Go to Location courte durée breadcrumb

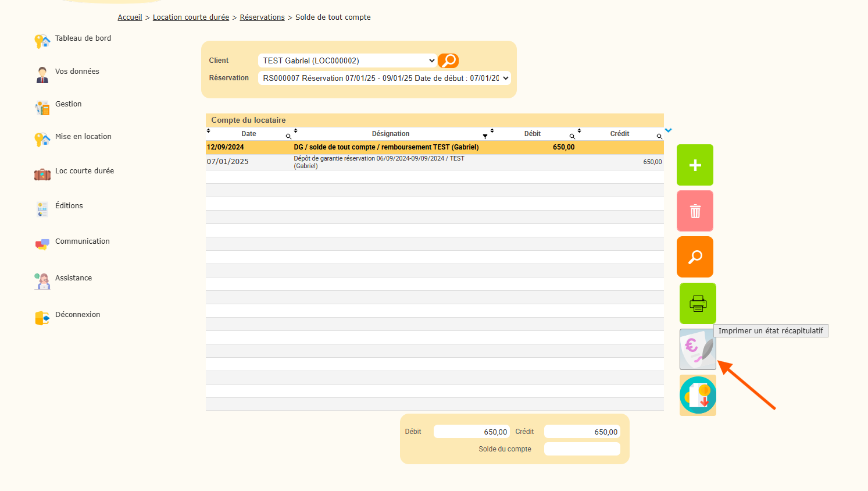(191, 17)
